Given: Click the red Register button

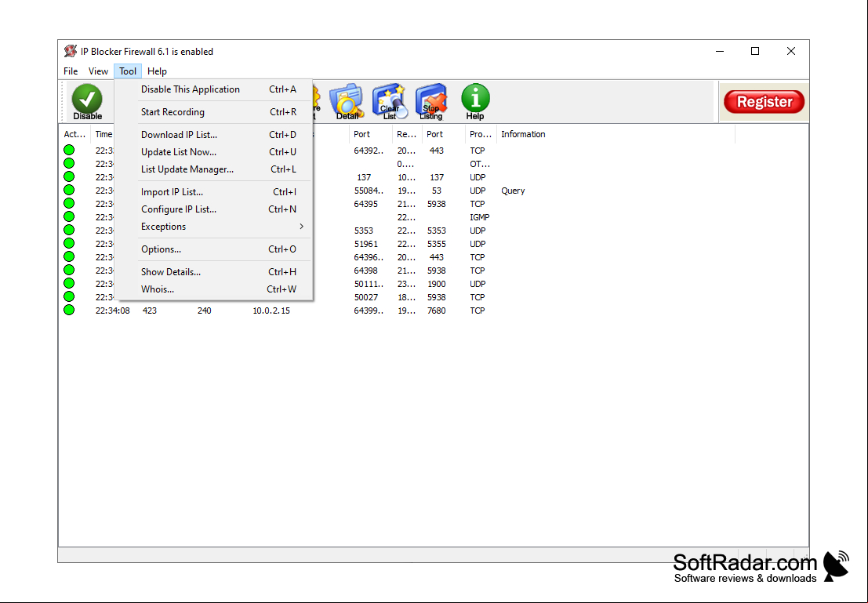Looking at the screenshot, I should [x=764, y=102].
